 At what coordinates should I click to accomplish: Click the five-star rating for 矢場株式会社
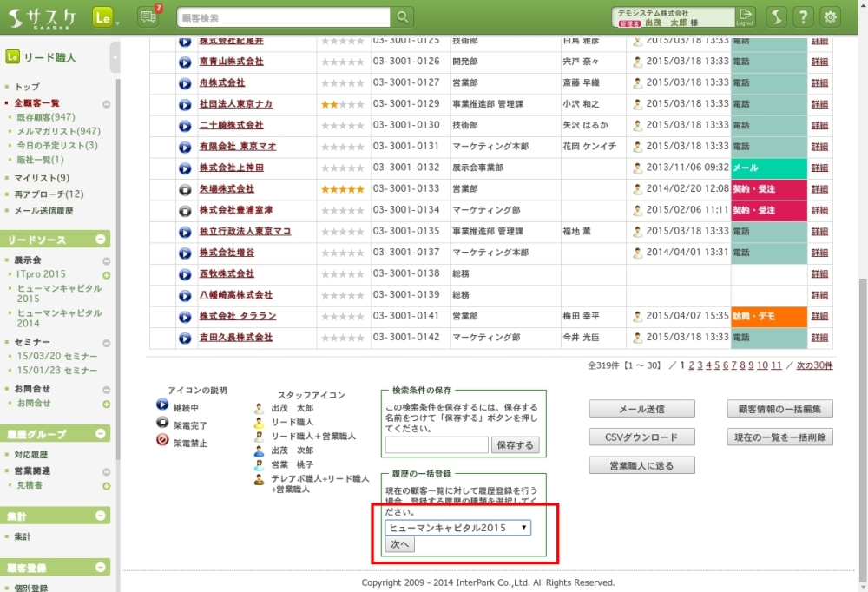coord(342,189)
